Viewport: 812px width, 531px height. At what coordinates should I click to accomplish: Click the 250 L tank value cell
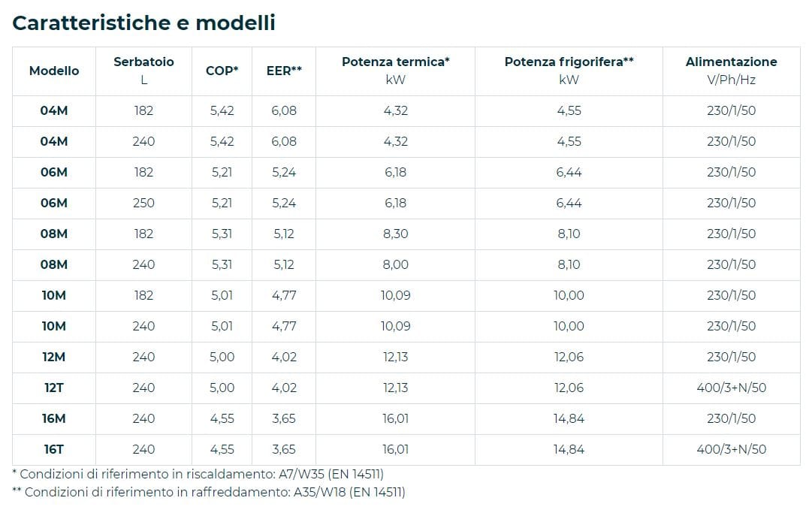pyautogui.click(x=143, y=203)
